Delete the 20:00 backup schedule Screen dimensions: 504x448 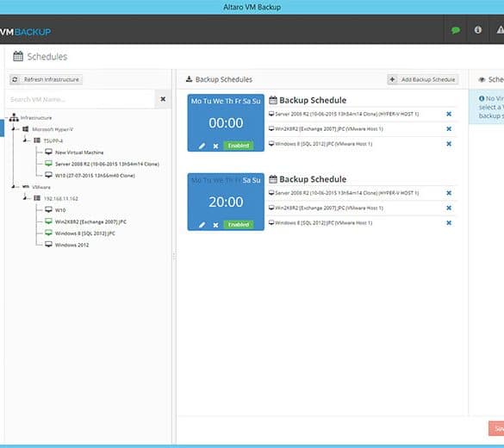215,225
